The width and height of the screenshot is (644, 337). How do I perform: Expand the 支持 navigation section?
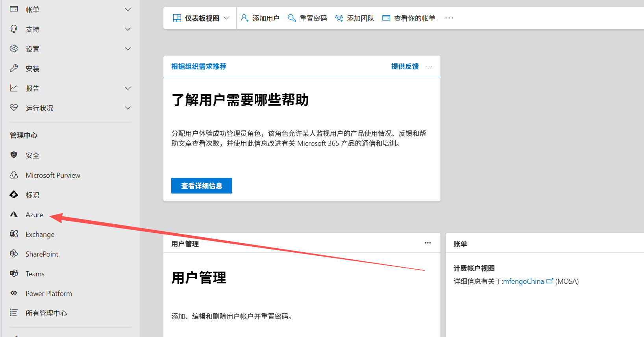[128, 29]
